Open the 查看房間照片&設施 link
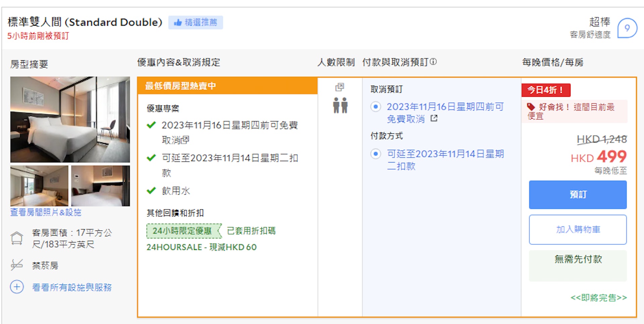 pyautogui.click(x=46, y=212)
